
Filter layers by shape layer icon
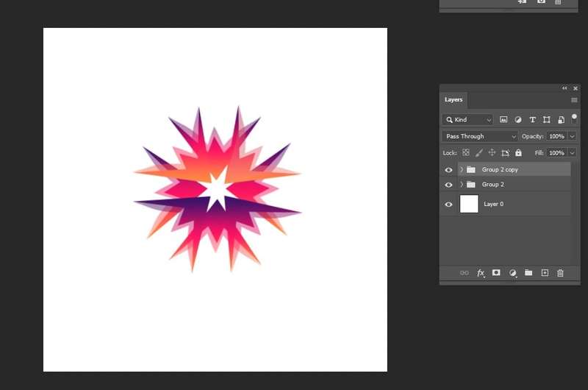coord(547,120)
